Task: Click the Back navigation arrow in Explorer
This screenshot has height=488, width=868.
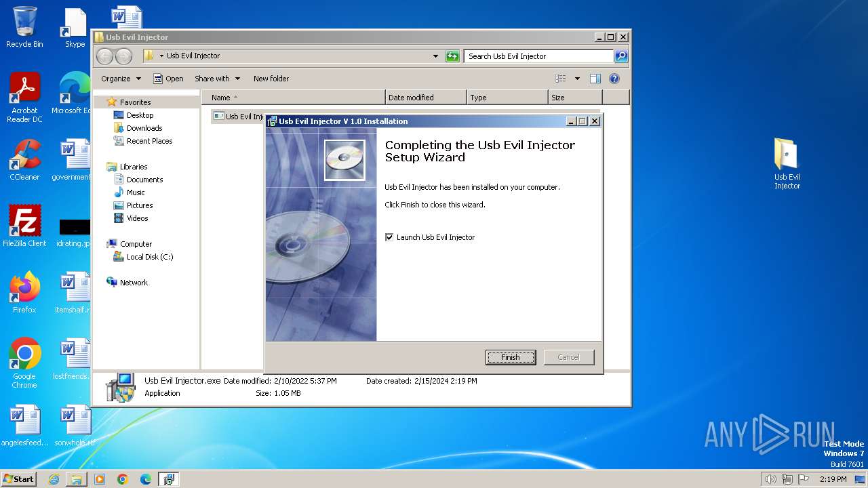Action: [104, 56]
